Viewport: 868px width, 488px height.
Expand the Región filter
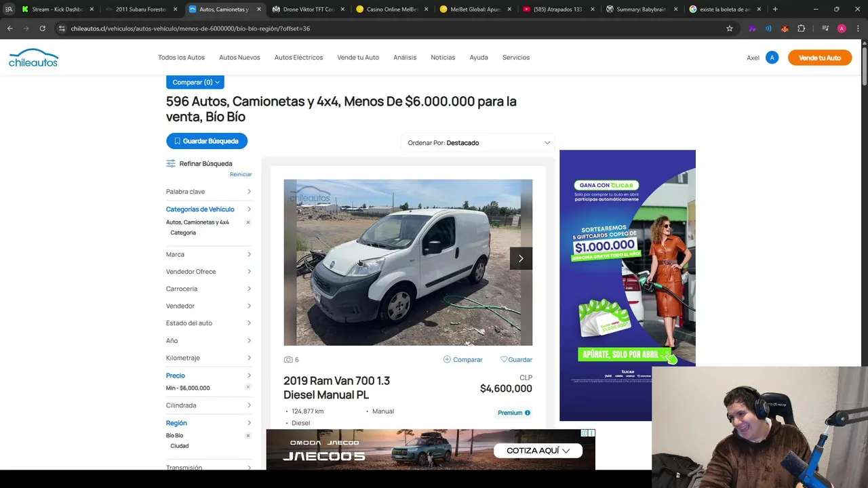[x=209, y=423]
